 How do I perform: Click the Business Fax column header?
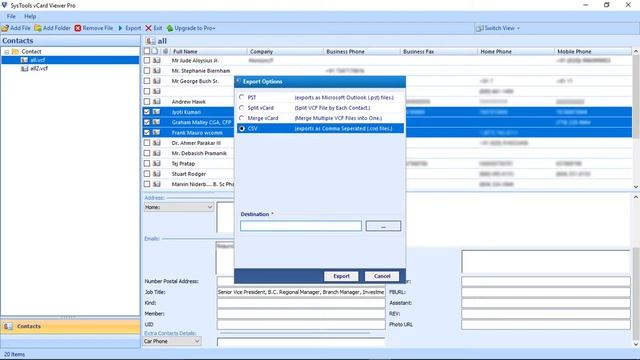click(439, 51)
